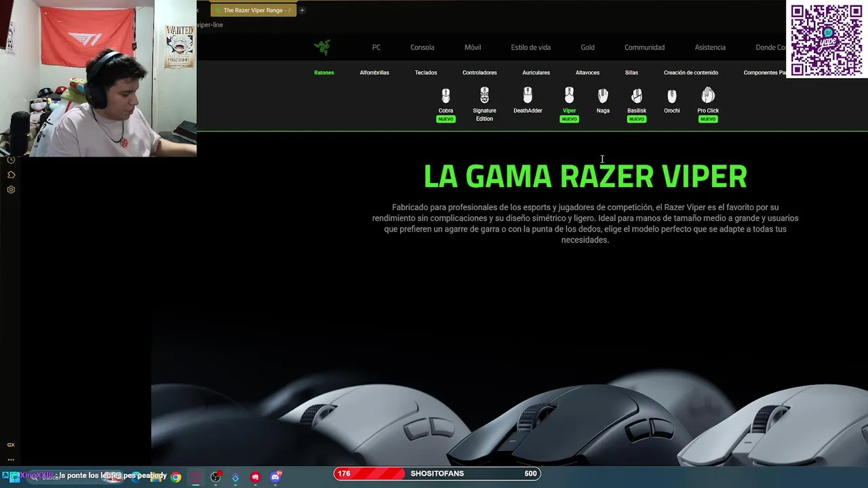Select the Orochi mouse icon
868x488 pixels.
point(671,96)
